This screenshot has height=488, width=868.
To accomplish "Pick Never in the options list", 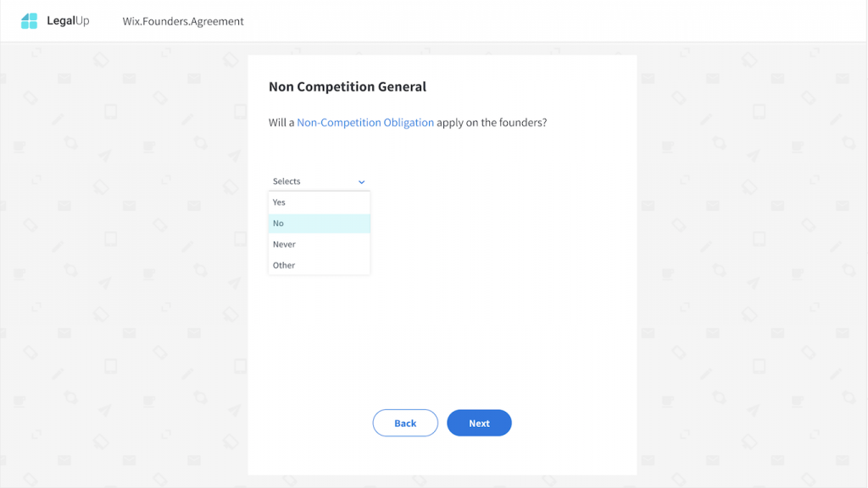I will pos(319,245).
